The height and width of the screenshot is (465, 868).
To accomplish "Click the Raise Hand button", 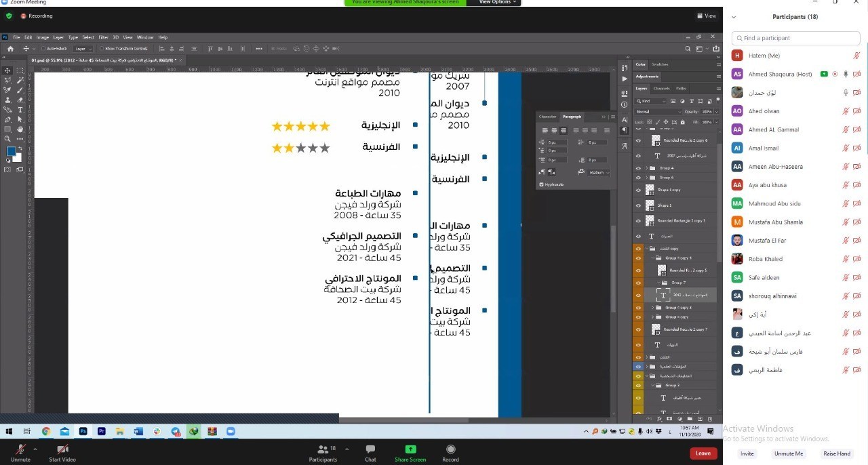I will [836, 453].
